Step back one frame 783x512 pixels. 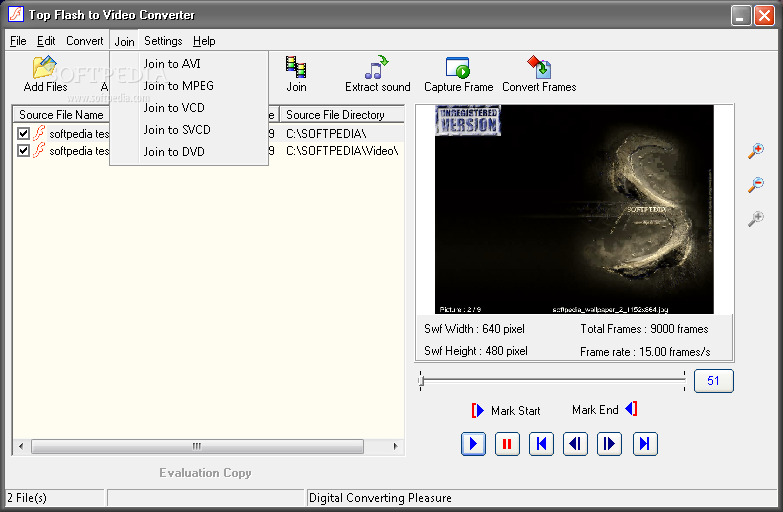click(x=575, y=444)
